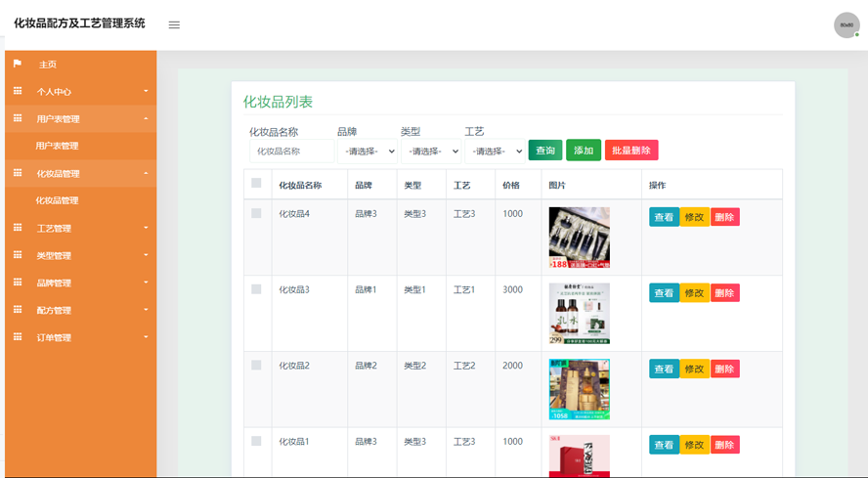Expand the 品牌管理 sidebar menu

point(81,282)
